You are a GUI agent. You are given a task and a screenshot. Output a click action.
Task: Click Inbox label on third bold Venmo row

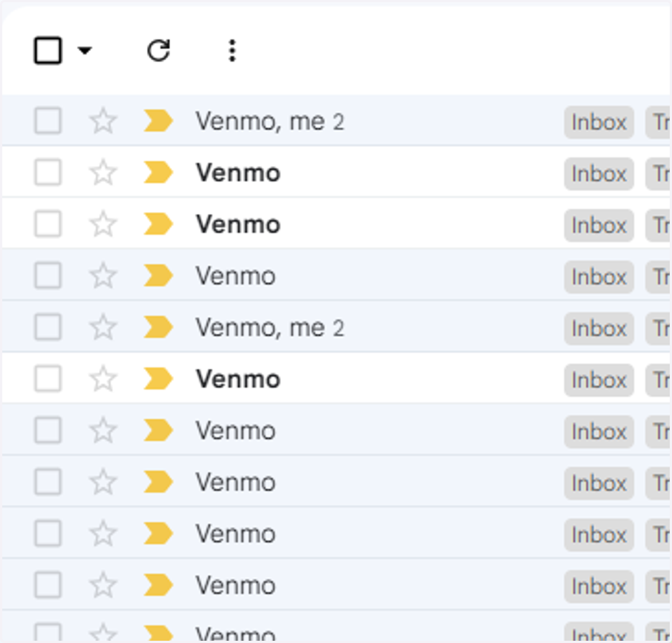pos(599,380)
